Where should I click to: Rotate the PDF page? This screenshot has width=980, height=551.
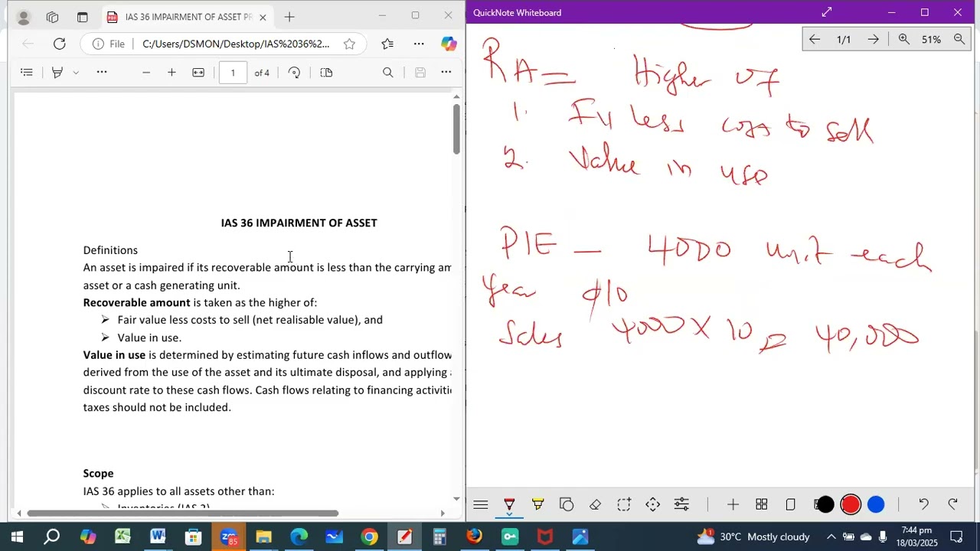coord(294,72)
